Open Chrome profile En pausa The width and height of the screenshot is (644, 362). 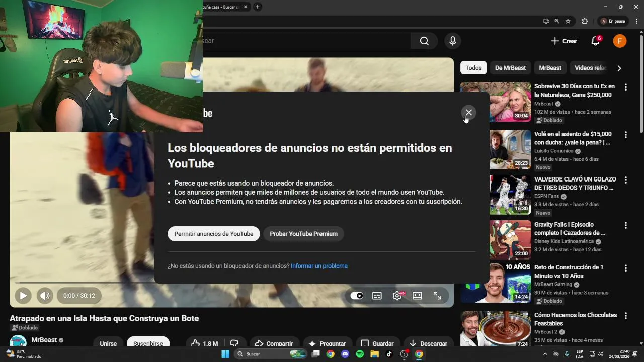[x=613, y=21]
